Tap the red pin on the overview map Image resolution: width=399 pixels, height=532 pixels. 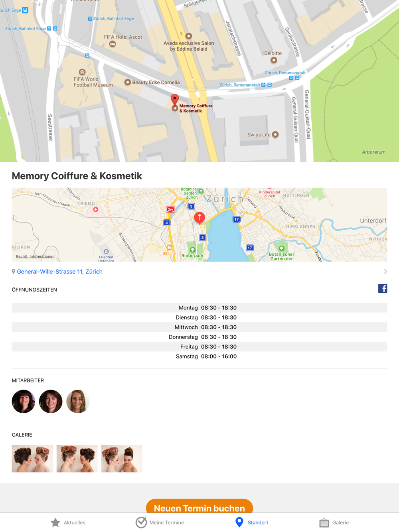click(199, 218)
